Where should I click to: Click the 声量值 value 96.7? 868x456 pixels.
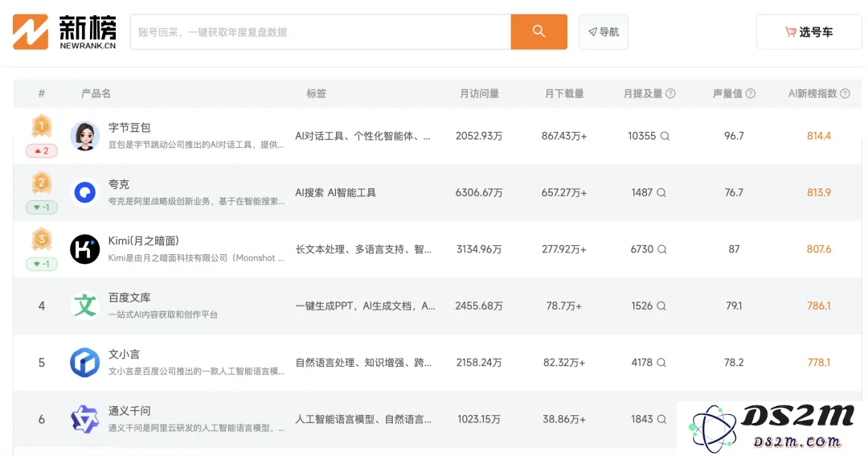(734, 136)
